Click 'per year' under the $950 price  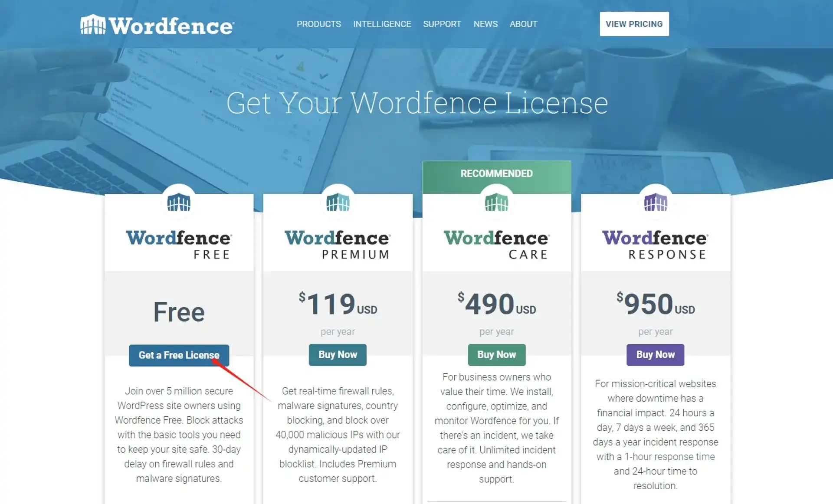tap(656, 332)
